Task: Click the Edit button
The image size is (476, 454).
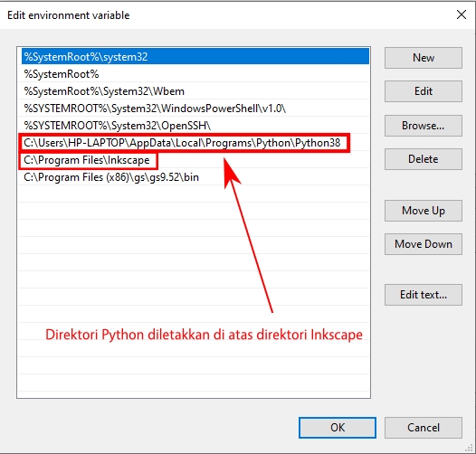Action: [x=424, y=91]
